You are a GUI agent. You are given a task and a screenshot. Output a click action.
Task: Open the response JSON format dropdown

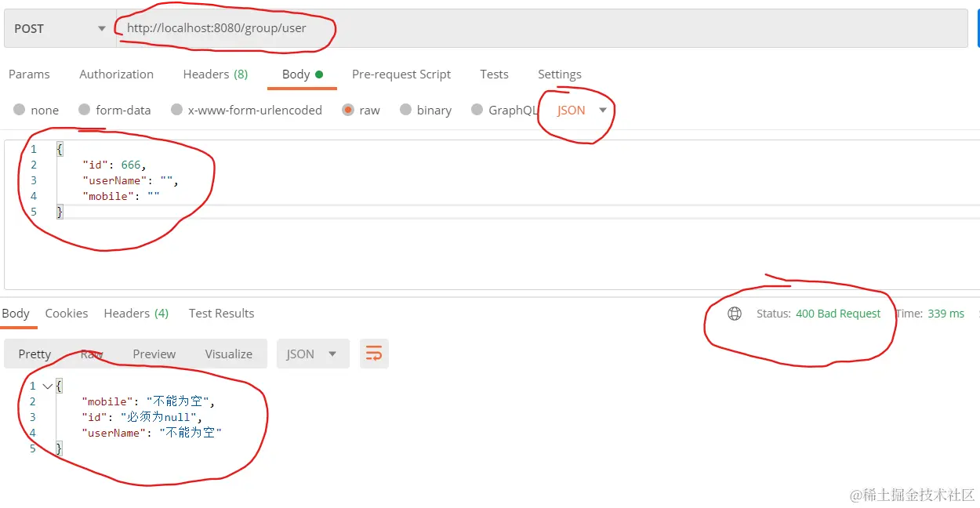pyautogui.click(x=311, y=354)
